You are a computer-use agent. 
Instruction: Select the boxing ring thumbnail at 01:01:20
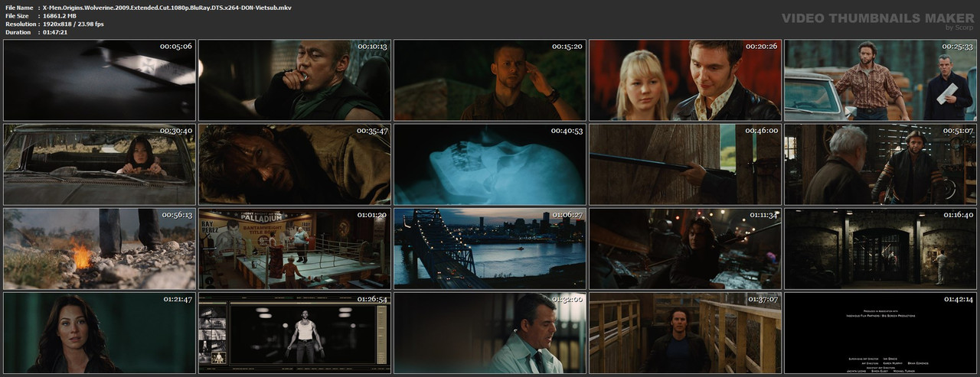tap(295, 249)
